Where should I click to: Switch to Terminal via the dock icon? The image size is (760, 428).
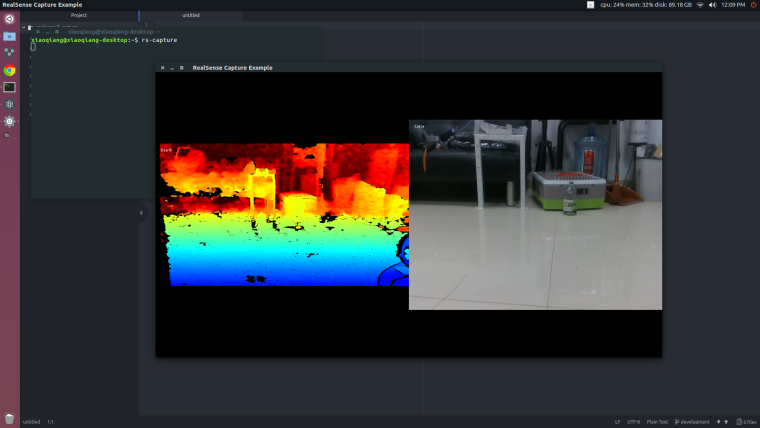[x=9, y=87]
